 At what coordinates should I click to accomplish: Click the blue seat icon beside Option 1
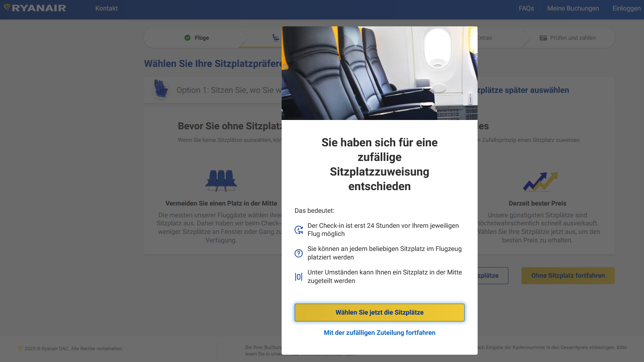pyautogui.click(x=161, y=90)
